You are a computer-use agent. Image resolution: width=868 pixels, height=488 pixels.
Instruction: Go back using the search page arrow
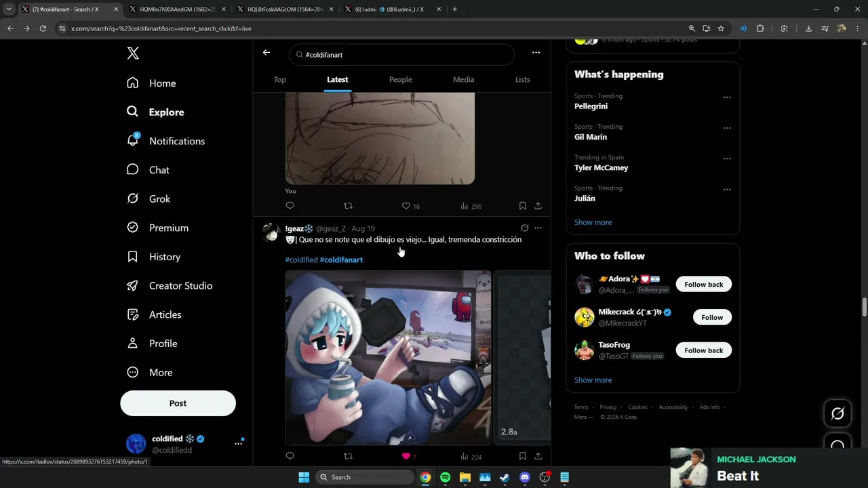267,52
